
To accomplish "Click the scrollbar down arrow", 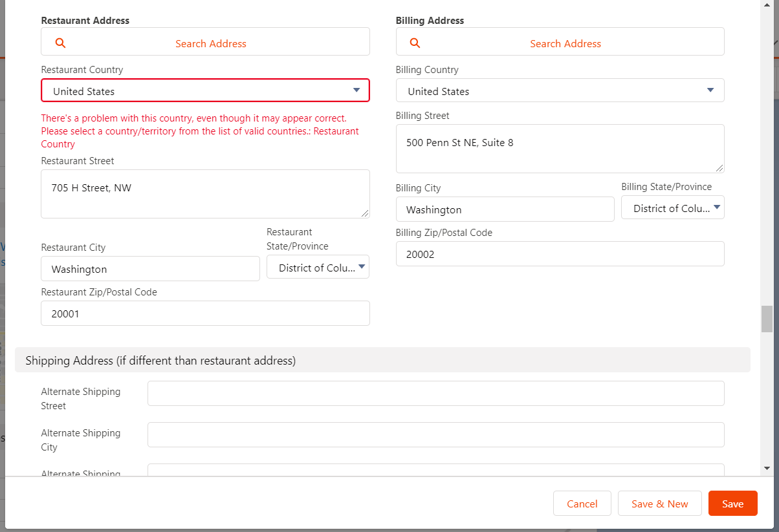I will point(767,468).
